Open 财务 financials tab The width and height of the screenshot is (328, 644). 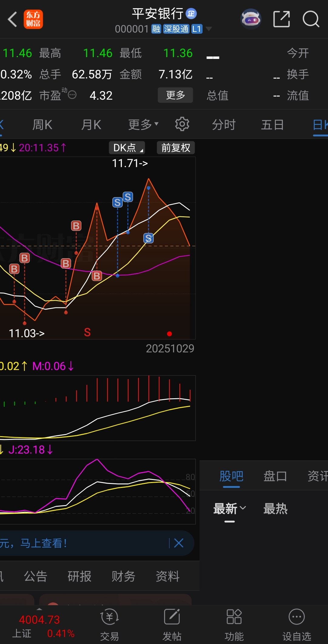(123, 576)
